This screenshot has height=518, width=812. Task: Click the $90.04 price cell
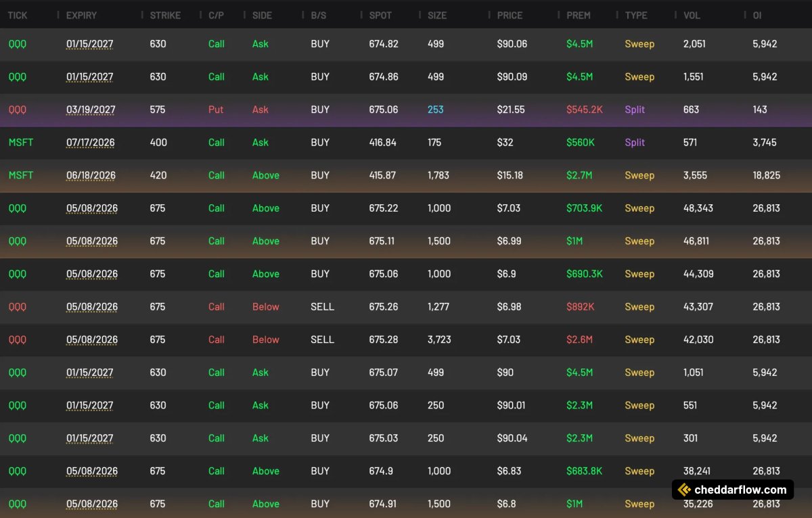(x=512, y=438)
